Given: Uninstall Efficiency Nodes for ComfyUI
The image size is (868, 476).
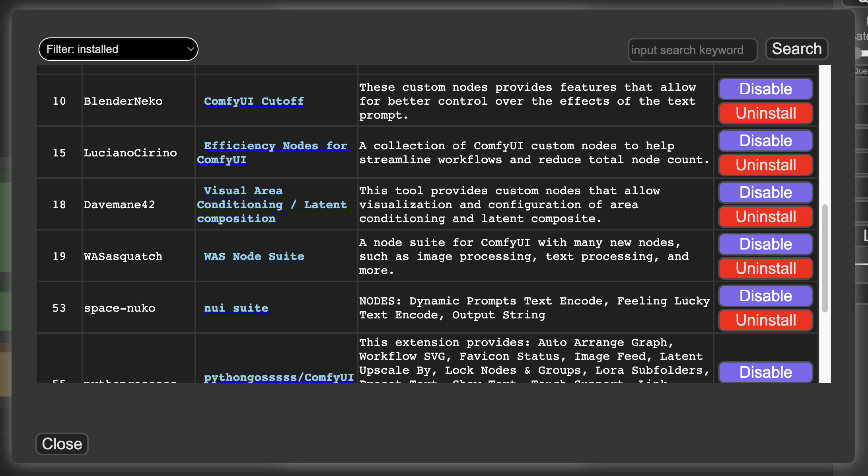Looking at the screenshot, I should pyautogui.click(x=765, y=165).
